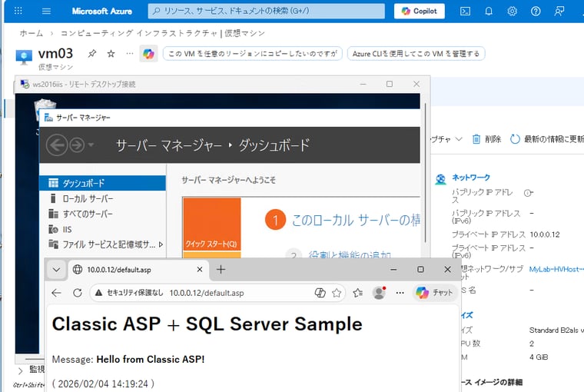Click the Copilot icon beside vm03 title
584x392 pixels.
pyautogui.click(x=148, y=54)
